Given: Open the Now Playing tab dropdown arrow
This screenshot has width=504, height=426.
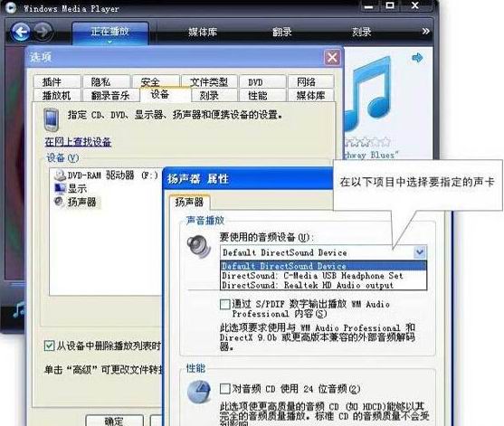Looking at the screenshot, I should 109,42.
